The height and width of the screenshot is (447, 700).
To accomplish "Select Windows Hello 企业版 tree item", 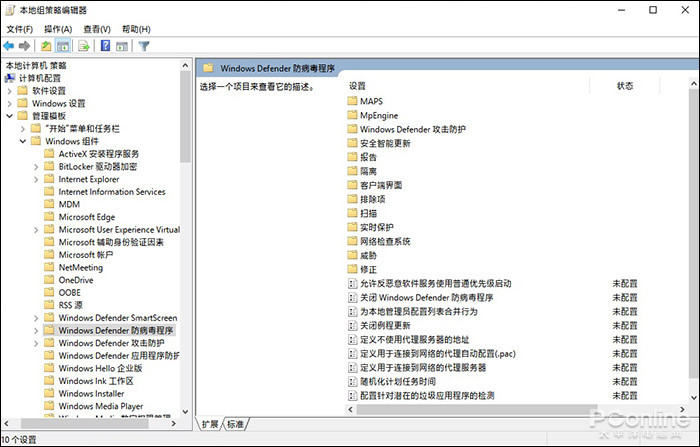I will [100, 368].
